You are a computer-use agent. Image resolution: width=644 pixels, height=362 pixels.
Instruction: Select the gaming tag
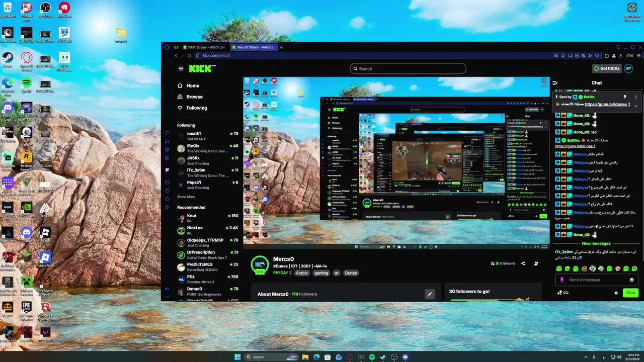(x=321, y=273)
